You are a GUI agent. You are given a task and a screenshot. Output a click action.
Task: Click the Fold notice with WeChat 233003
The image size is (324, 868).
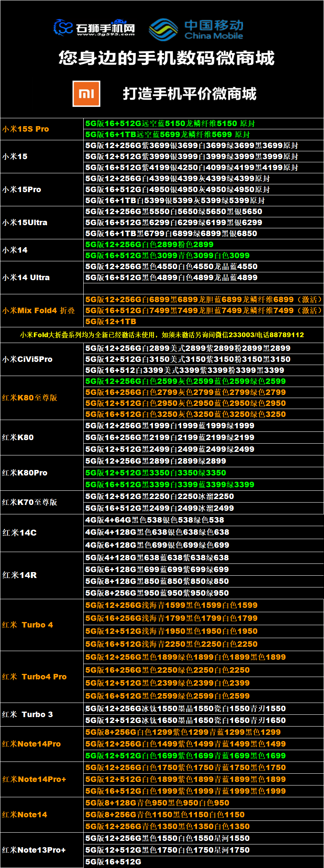(x=162, y=335)
